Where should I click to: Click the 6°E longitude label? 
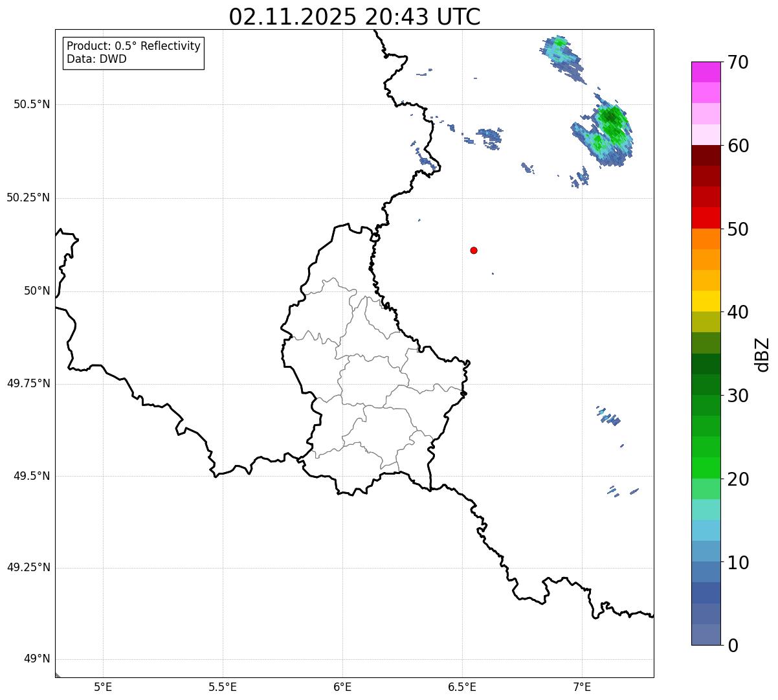pyautogui.click(x=342, y=686)
